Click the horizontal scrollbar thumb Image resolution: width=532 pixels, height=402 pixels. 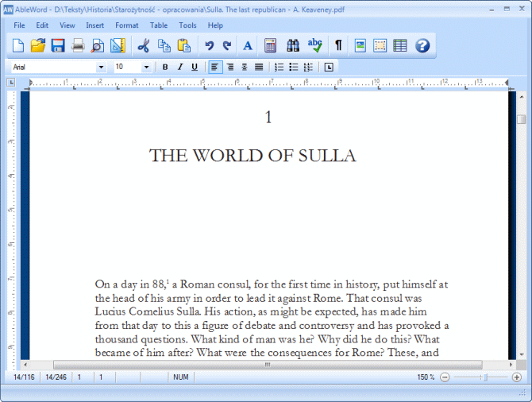coord(268,365)
